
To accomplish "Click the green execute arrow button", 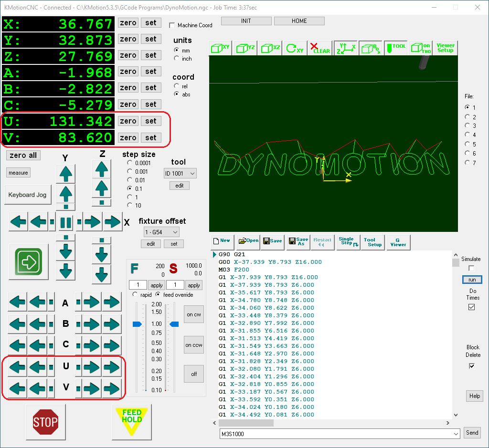I will (29, 261).
